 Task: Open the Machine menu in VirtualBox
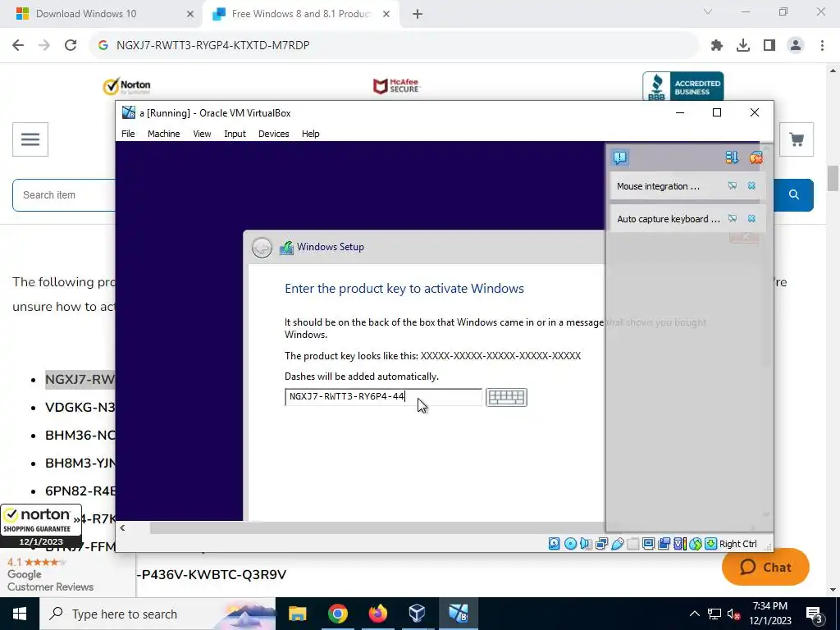pos(163,134)
